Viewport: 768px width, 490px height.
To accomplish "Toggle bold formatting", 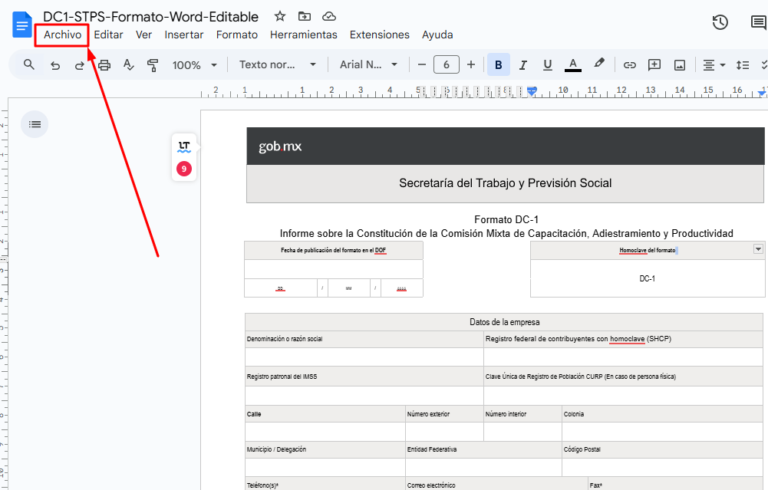I will point(498,65).
